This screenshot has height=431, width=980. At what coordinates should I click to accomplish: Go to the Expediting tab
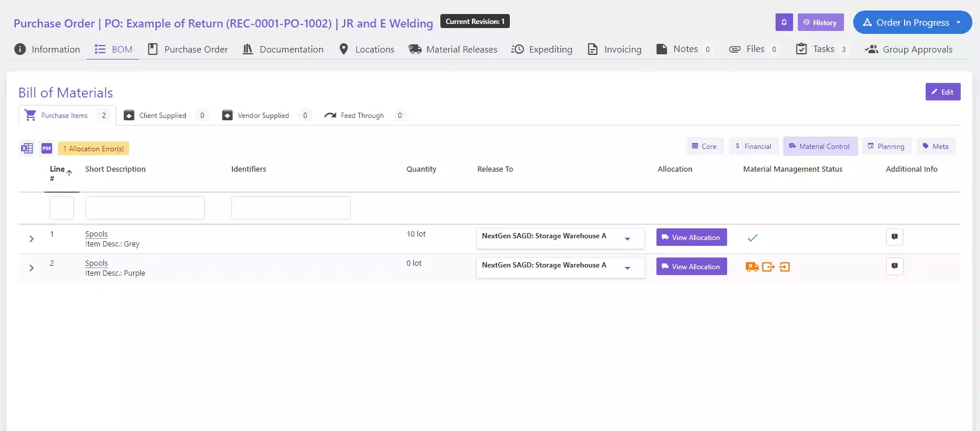pyautogui.click(x=542, y=49)
